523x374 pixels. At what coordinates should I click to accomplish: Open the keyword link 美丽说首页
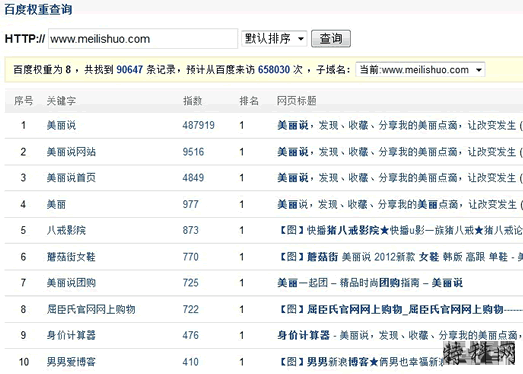[x=71, y=177]
